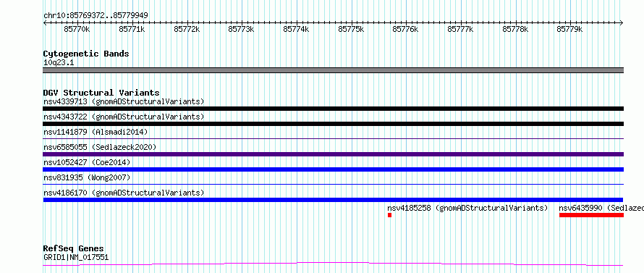The image size is (644, 273).
Task: Click the 85776k ruler position
Action: click(405, 29)
